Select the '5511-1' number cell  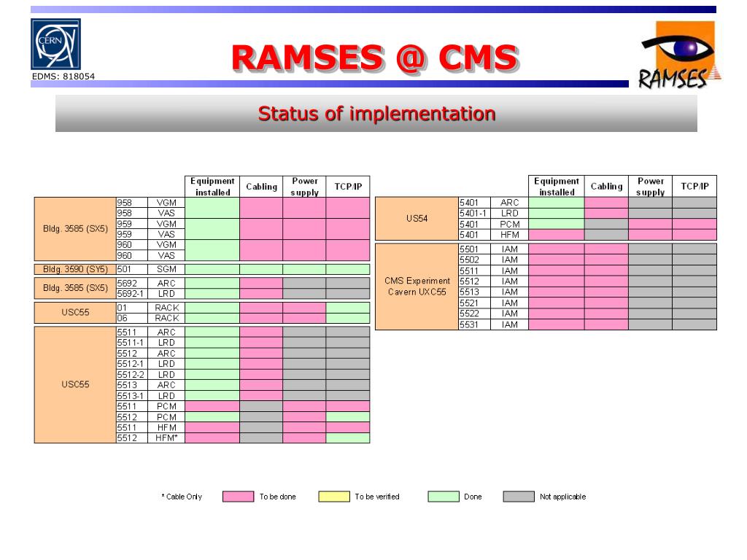click(132, 343)
